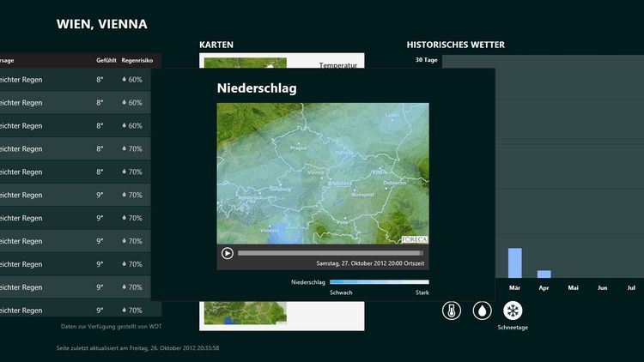Screen dimensions: 644x362
Task: Select the first hourly forecast row with 60%
Action: point(77,80)
